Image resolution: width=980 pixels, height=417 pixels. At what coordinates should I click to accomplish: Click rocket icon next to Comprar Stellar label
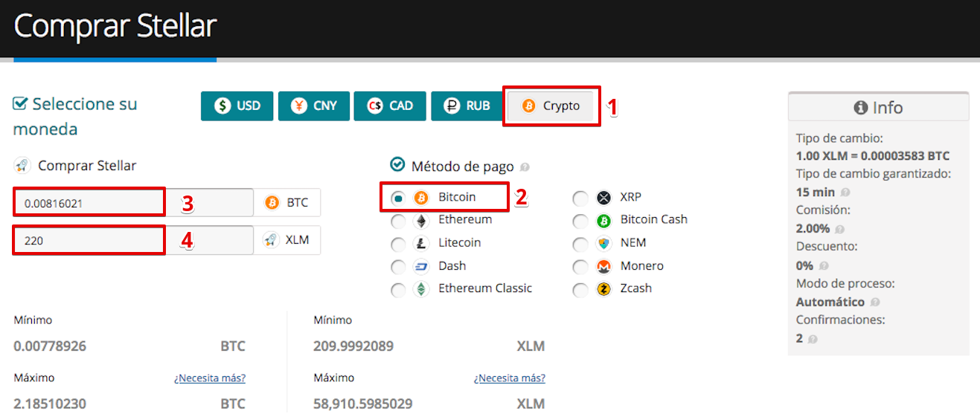click(22, 166)
